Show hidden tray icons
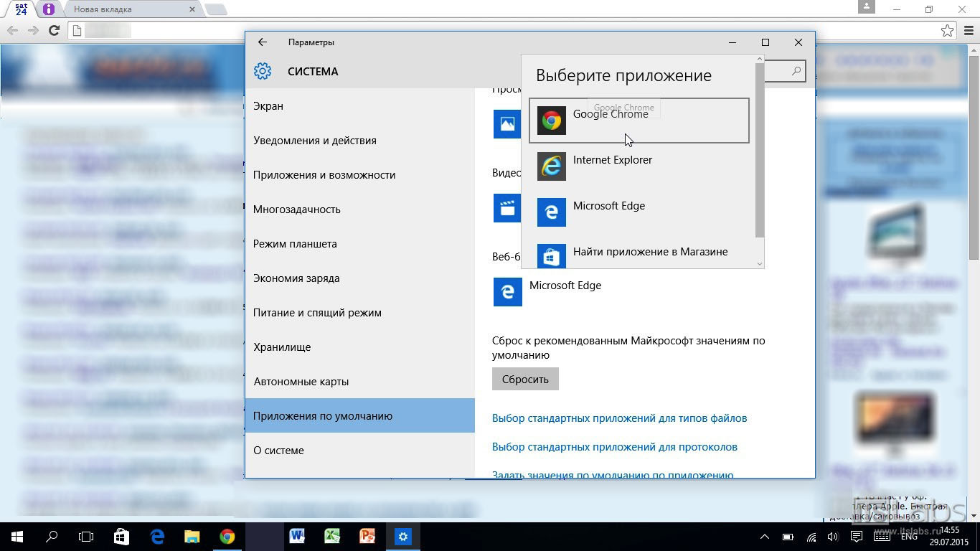The height and width of the screenshot is (551, 980). pyautogui.click(x=765, y=537)
